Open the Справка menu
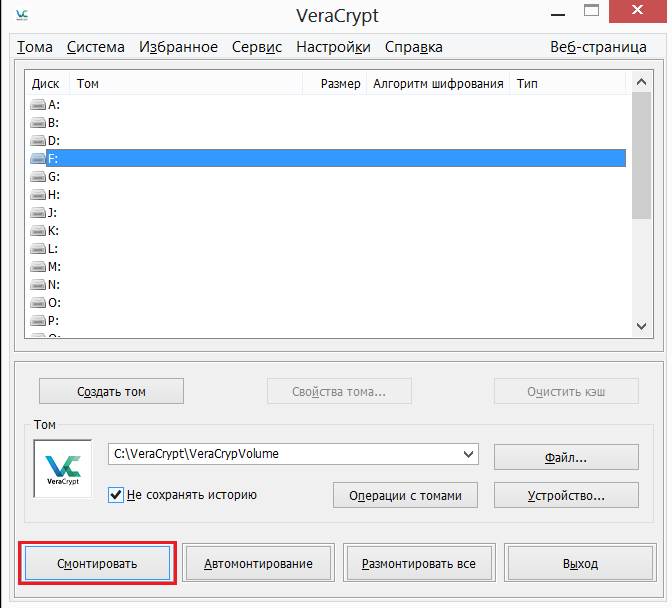This screenshot has height=608, width=672. click(x=414, y=47)
